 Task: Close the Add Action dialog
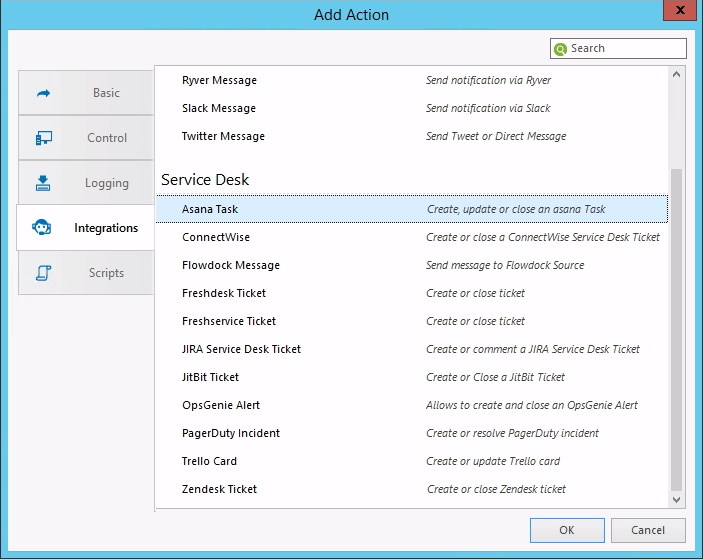point(680,10)
